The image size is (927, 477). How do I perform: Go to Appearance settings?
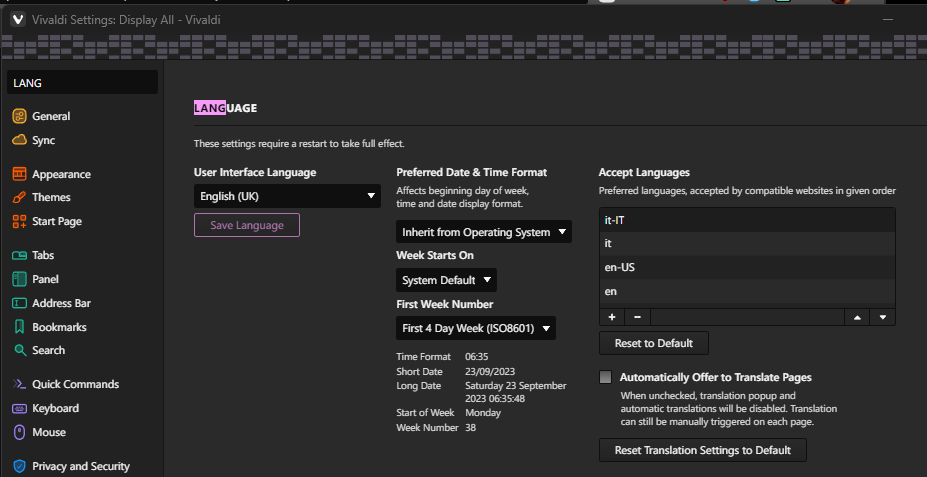[x=61, y=174]
